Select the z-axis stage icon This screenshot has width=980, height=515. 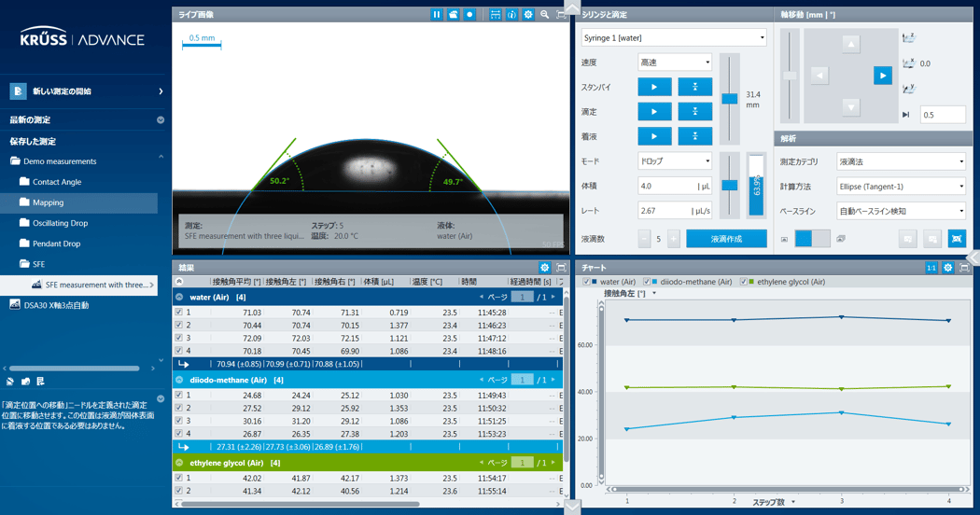(x=909, y=38)
